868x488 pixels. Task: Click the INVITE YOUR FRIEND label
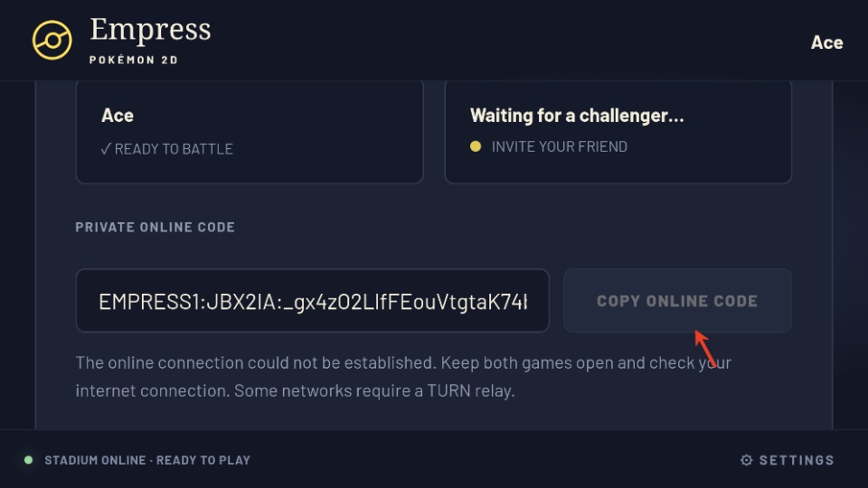(x=559, y=146)
